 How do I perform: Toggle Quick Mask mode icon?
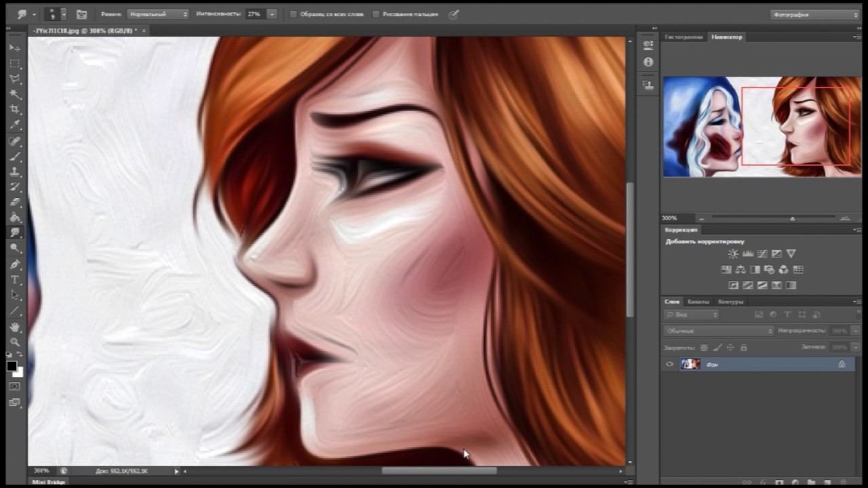15,386
